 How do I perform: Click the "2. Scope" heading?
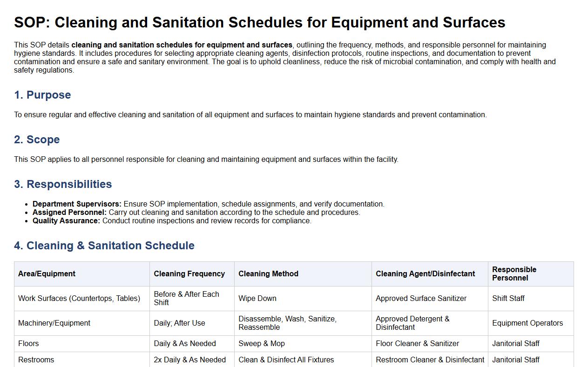(x=37, y=140)
